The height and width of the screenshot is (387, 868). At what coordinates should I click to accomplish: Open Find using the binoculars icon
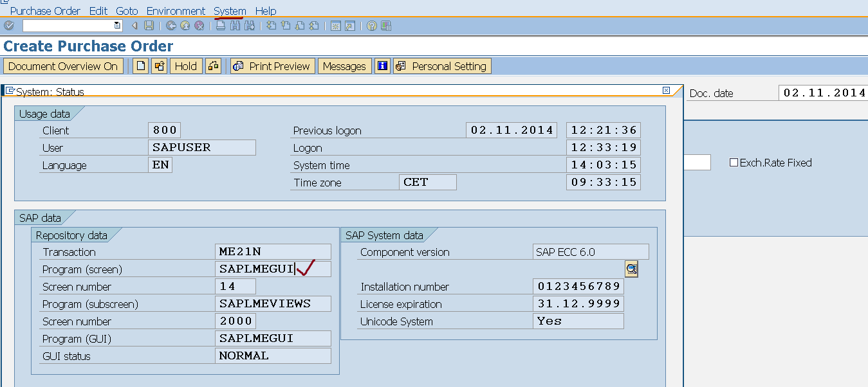pyautogui.click(x=234, y=26)
